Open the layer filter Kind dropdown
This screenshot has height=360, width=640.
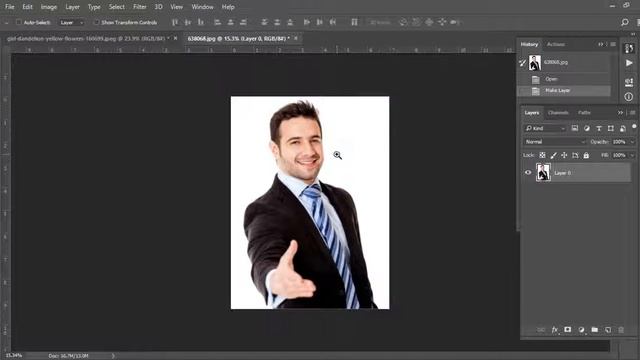546,128
